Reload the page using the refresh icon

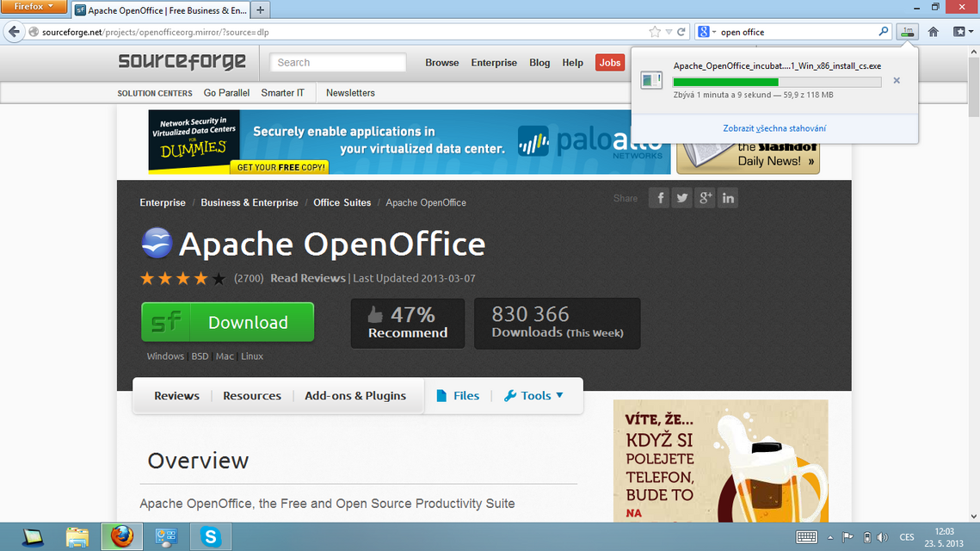pos(681,32)
